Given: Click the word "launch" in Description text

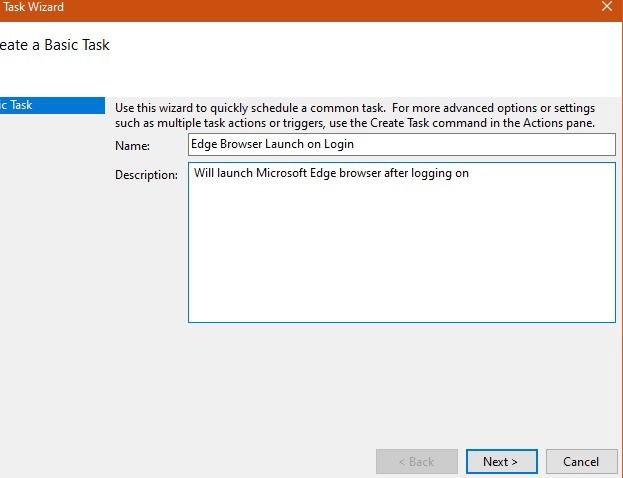Looking at the screenshot, I should coord(238,174).
